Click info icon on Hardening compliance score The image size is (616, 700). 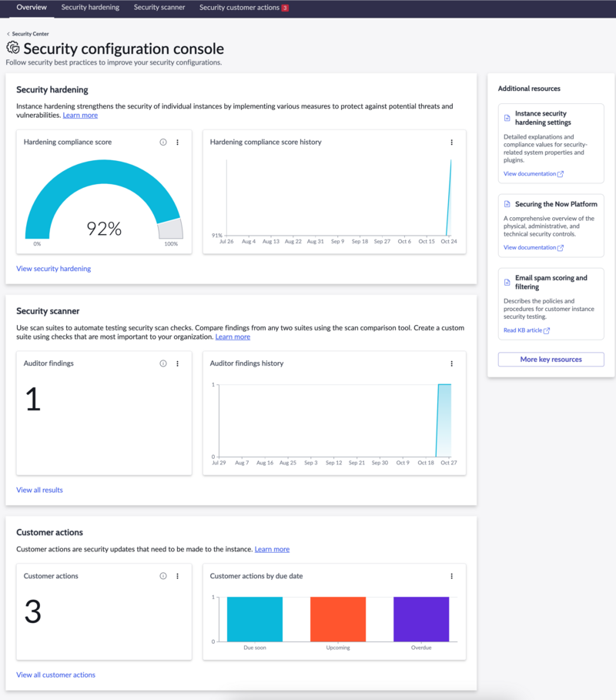click(163, 142)
